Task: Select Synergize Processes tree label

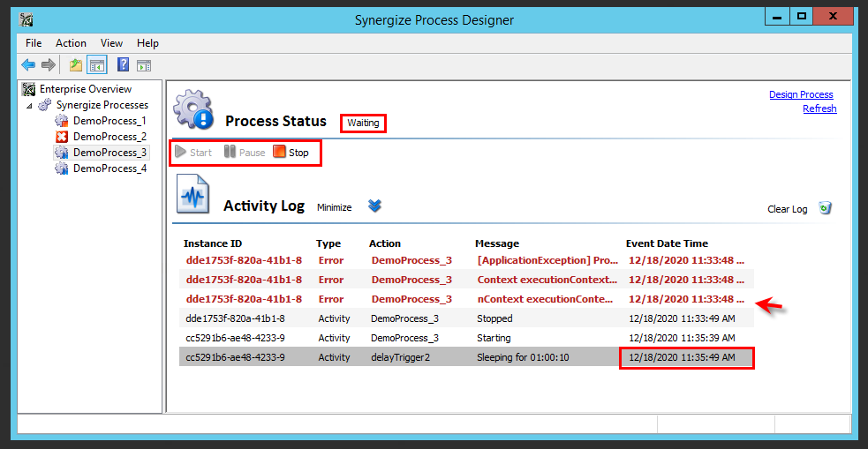Action: (102, 105)
